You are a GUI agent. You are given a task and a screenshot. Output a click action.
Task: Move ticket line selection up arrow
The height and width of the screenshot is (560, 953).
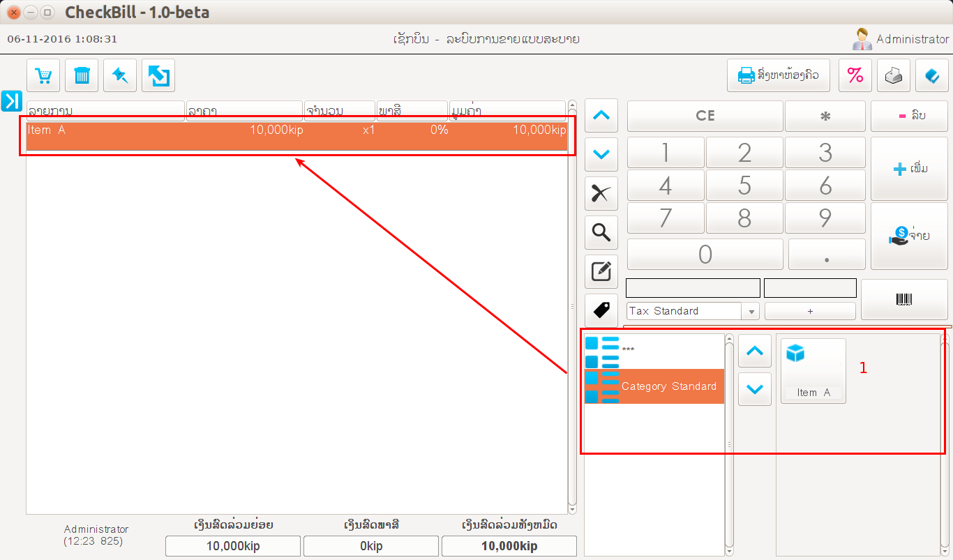pyautogui.click(x=601, y=116)
